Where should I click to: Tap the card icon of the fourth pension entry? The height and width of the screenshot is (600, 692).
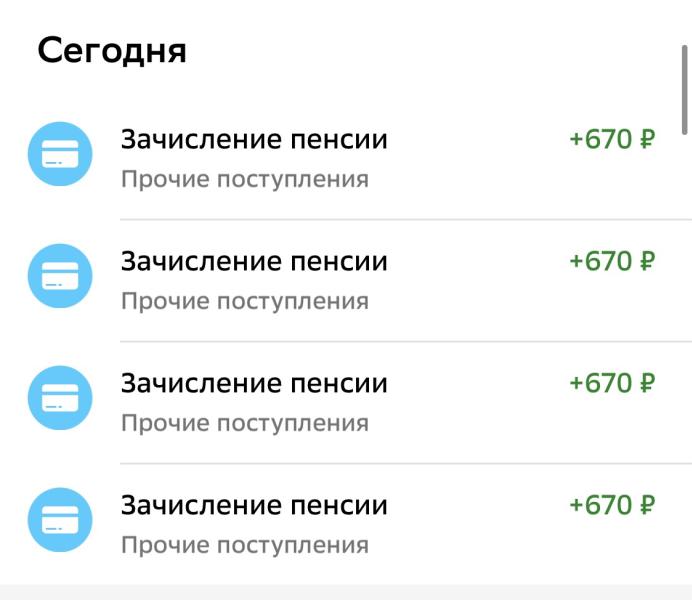coord(60,520)
